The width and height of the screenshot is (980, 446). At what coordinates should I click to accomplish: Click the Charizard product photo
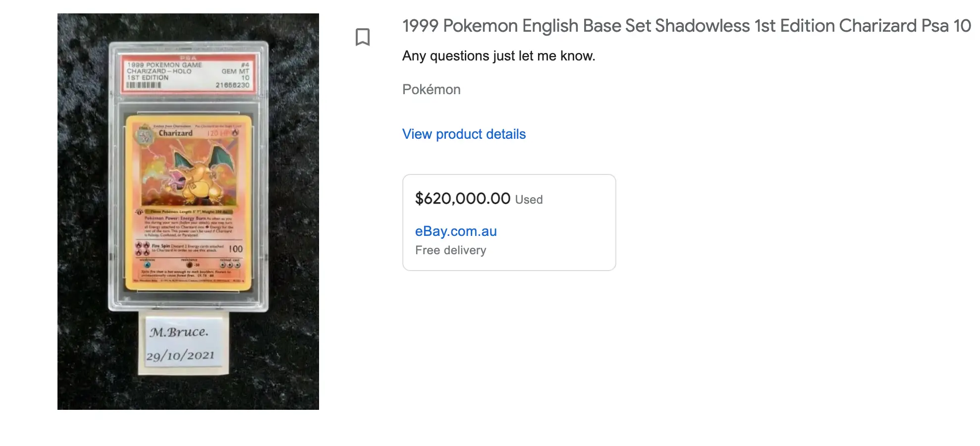188,211
